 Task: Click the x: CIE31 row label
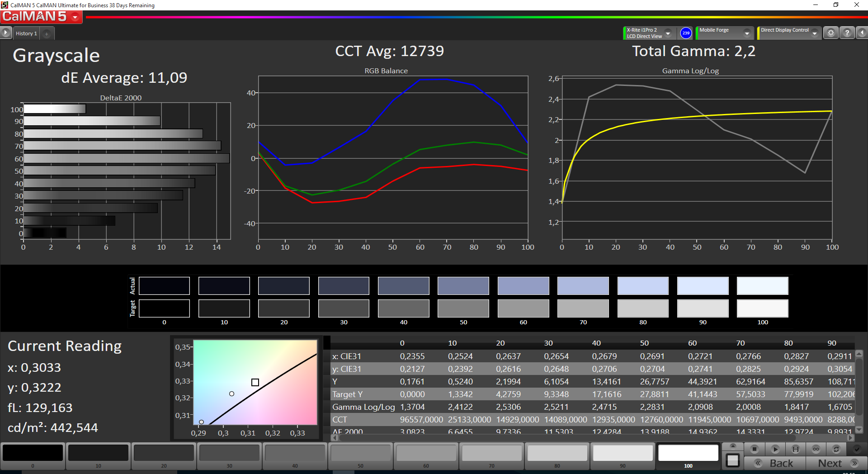coord(347,356)
